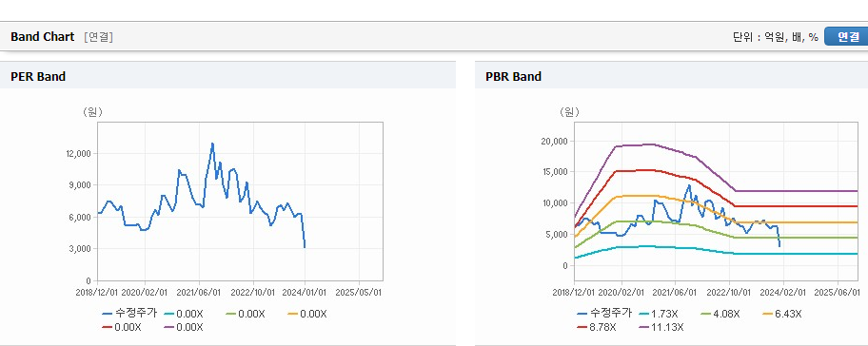Click 20,000 on PBR Band y-axis

[x=554, y=141]
